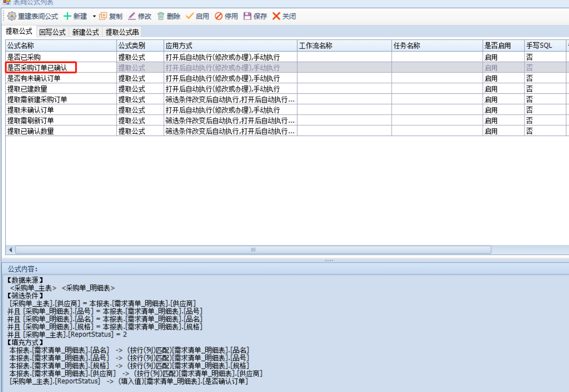Switch to the 新建公式 tab

point(85,32)
